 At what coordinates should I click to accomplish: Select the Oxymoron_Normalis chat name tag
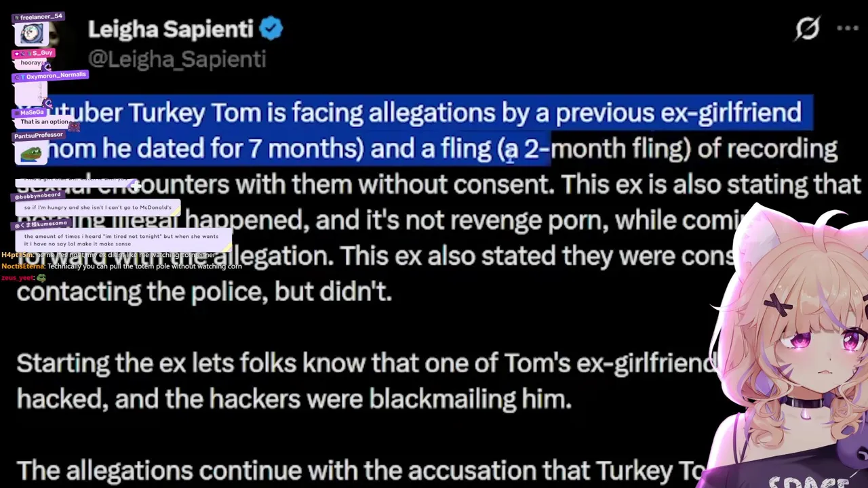pos(53,75)
